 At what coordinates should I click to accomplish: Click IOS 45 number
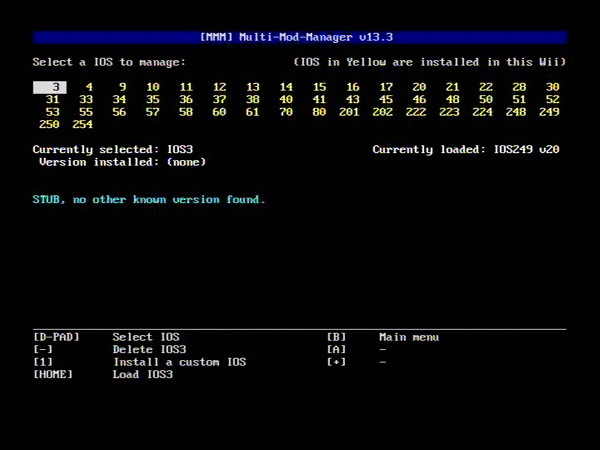[x=386, y=99]
